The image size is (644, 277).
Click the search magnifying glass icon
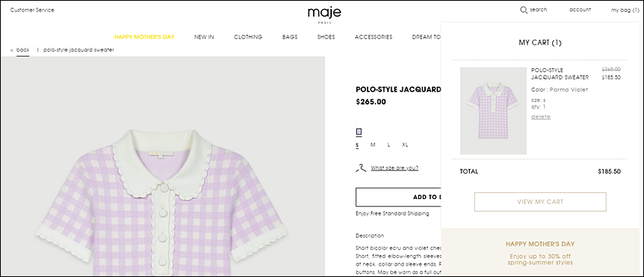point(524,10)
